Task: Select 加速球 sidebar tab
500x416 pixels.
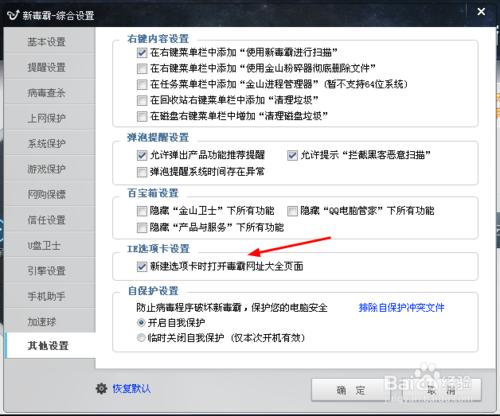Action: [x=50, y=321]
